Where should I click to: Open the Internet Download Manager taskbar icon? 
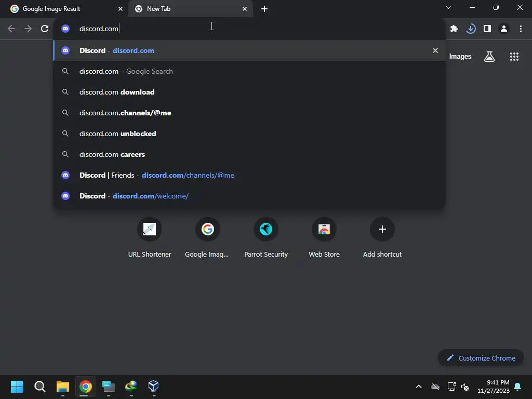pos(131,386)
